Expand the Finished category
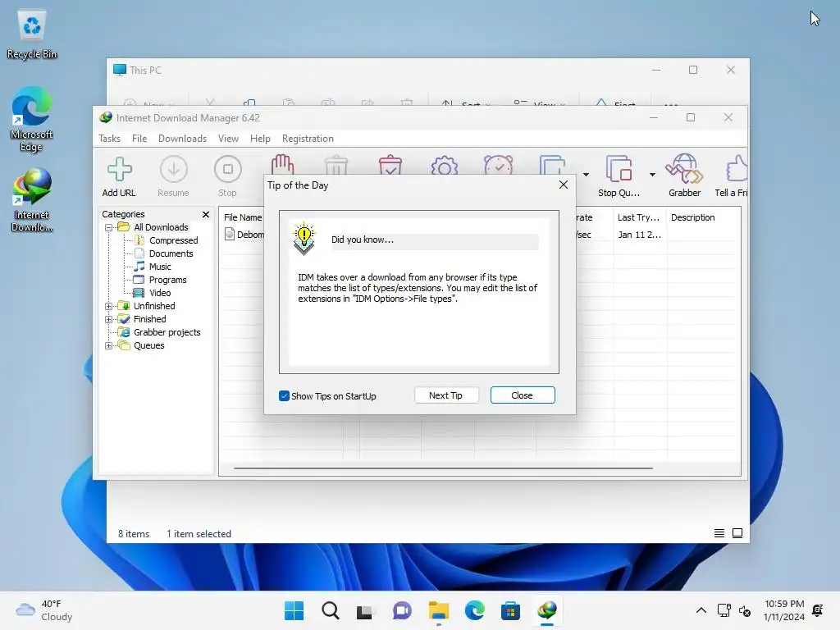 point(109,319)
